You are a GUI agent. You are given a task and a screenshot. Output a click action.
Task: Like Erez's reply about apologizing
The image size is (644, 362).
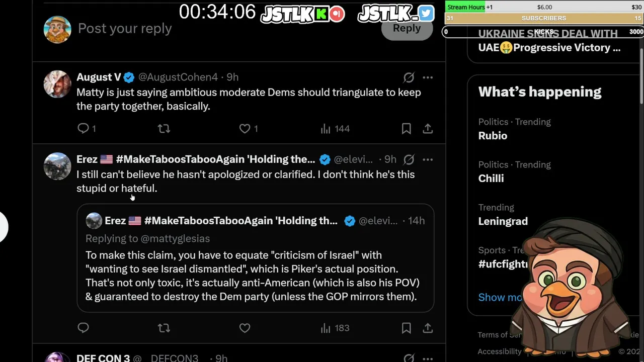coord(245,328)
